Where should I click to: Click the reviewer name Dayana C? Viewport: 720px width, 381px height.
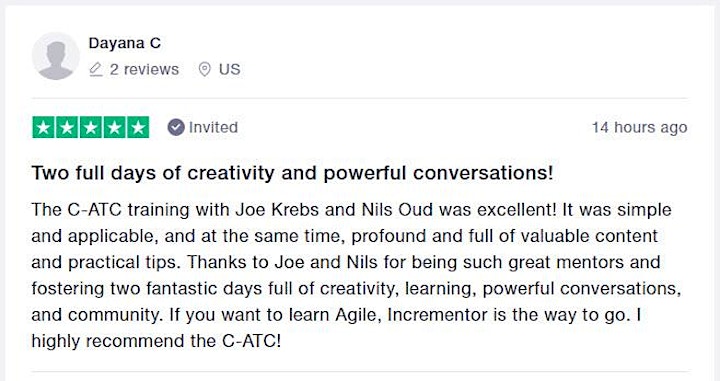(x=124, y=43)
